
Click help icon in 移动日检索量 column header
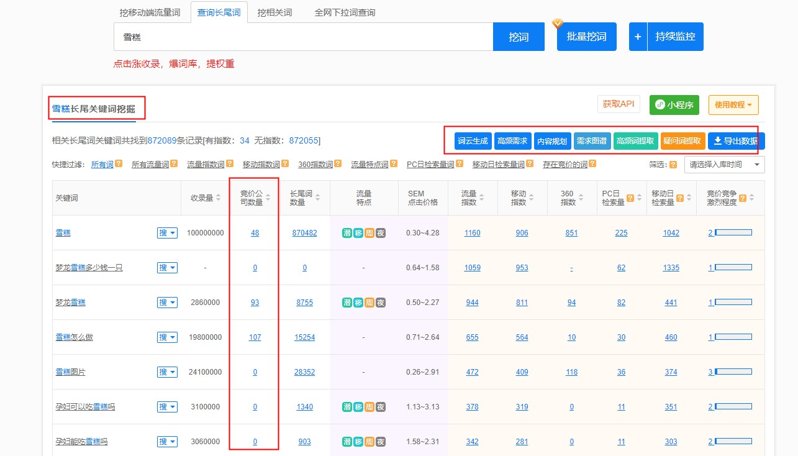[680, 198]
